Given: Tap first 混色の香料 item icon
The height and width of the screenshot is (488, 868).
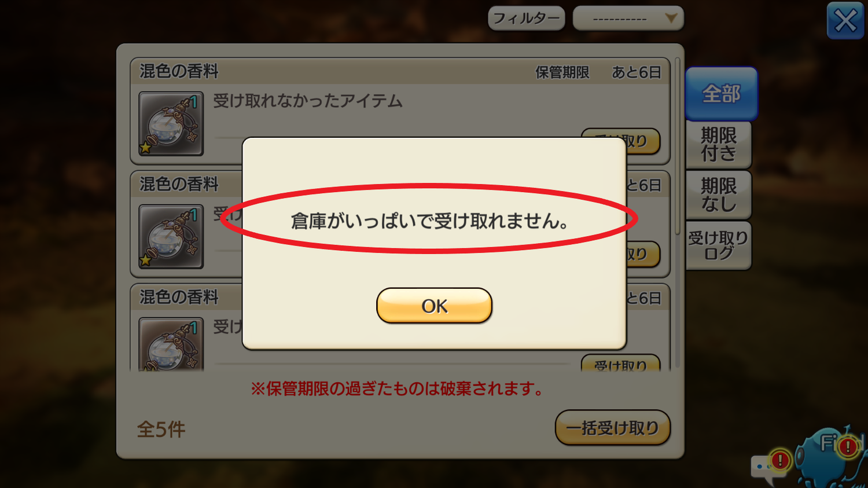Looking at the screenshot, I should point(171,123).
